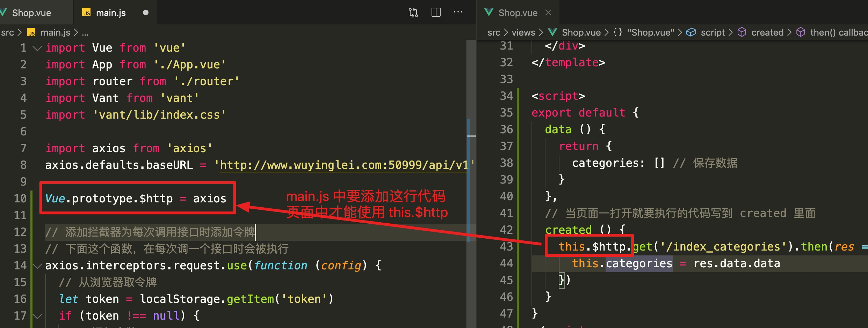The image size is (868, 328).
Task: Click 'data () {' on line 36
Action: (x=575, y=129)
